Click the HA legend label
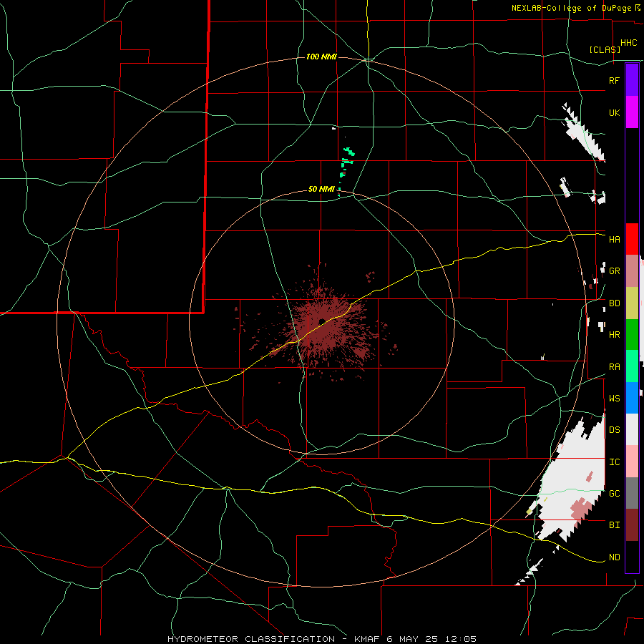The image size is (644, 644). click(614, 239)
